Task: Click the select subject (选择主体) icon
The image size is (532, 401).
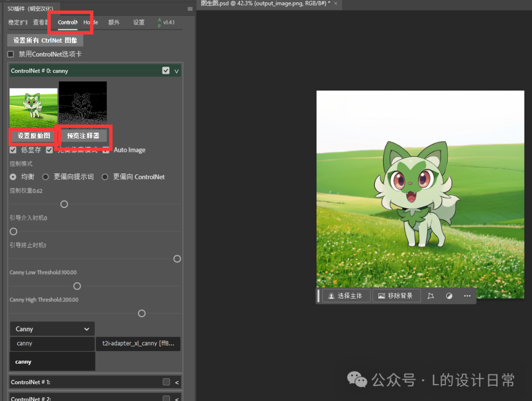Action: [348, 296]
